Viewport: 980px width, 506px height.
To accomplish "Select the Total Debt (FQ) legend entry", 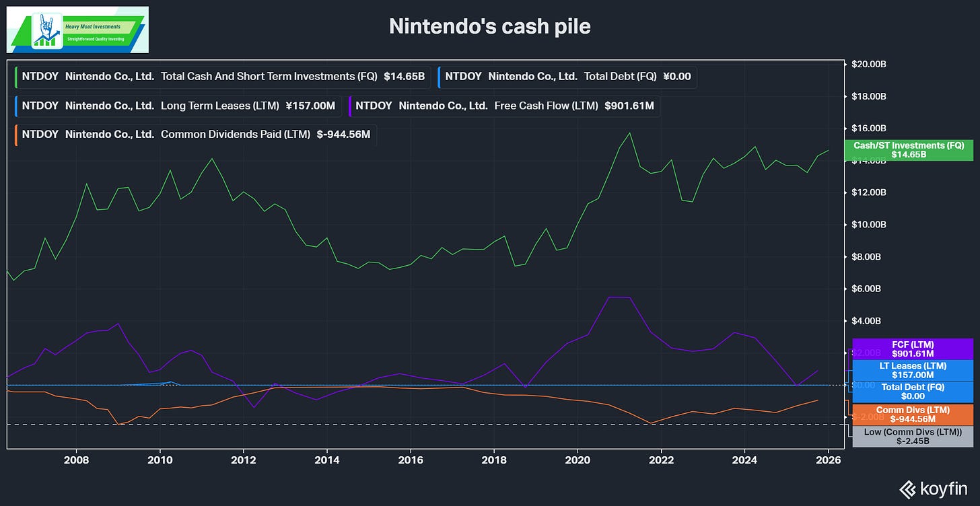I will click(567, 77).
